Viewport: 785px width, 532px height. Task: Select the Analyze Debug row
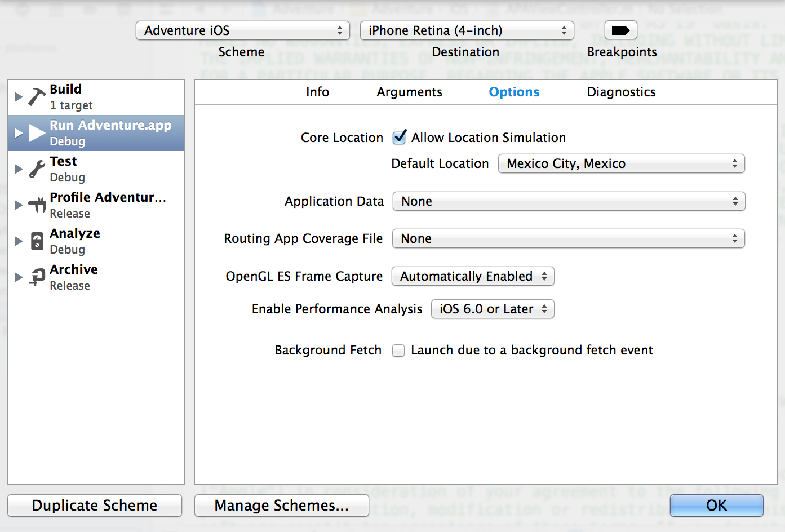[x=96, y=241]
